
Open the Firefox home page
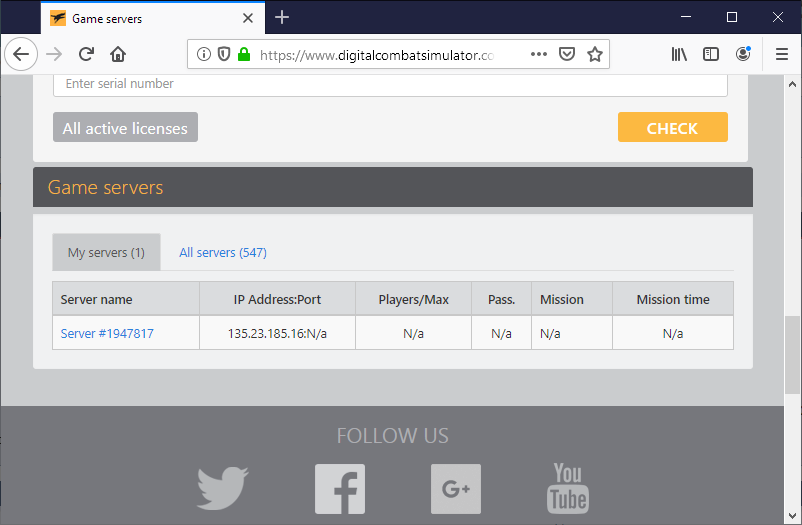click(118, 54)
